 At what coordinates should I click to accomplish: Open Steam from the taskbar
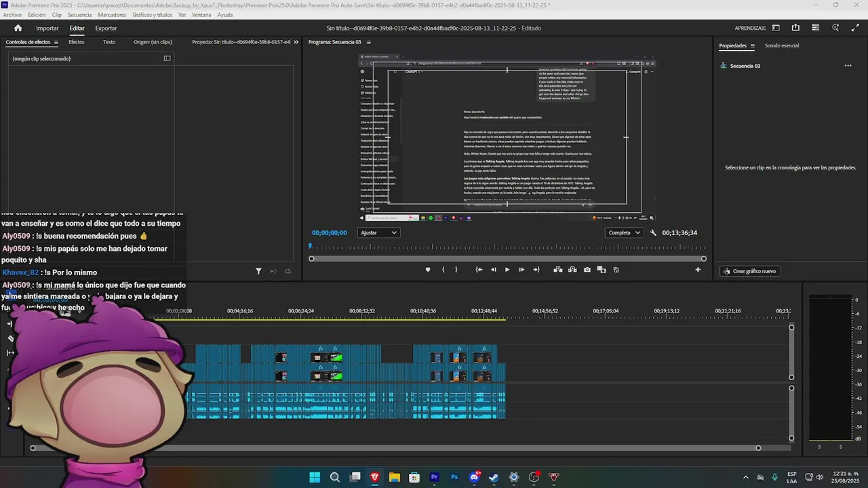[494, 477]
